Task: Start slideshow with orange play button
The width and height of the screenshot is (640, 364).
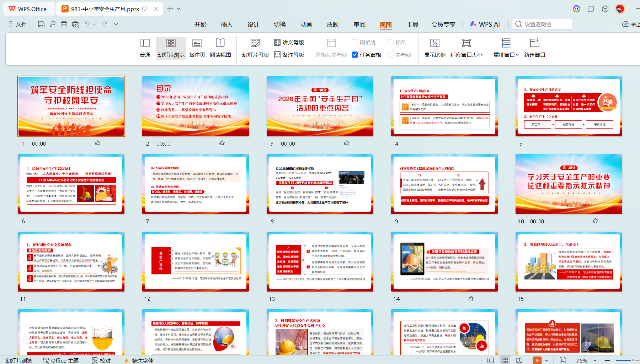Action: [x=537, y=360]
